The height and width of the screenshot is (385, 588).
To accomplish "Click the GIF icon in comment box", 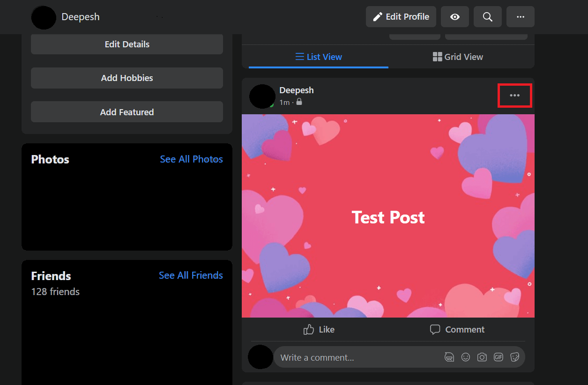I will tap(498, 357).
